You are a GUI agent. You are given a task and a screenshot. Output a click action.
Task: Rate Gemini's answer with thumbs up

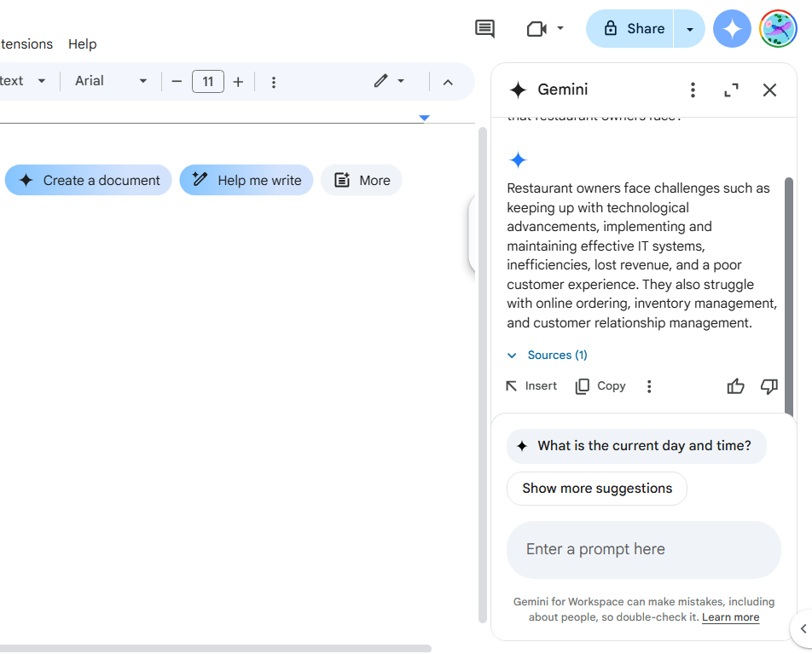coord(735,386)
